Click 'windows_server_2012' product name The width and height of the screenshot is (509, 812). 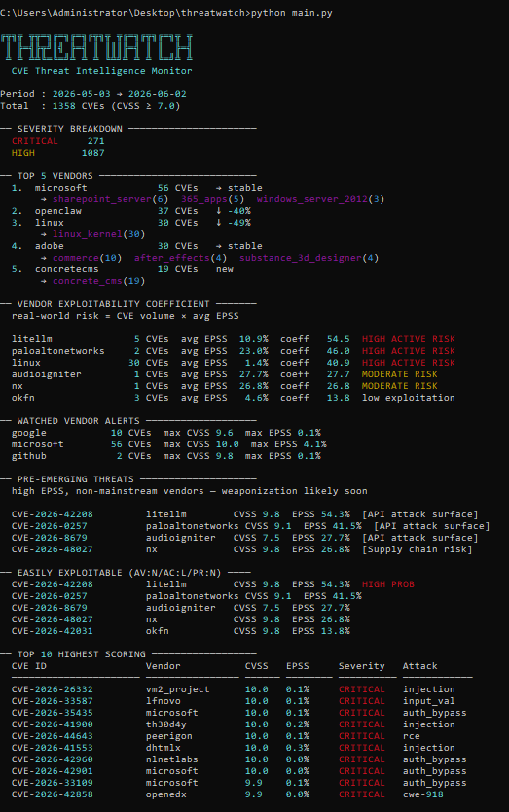(x=312, y=199)
